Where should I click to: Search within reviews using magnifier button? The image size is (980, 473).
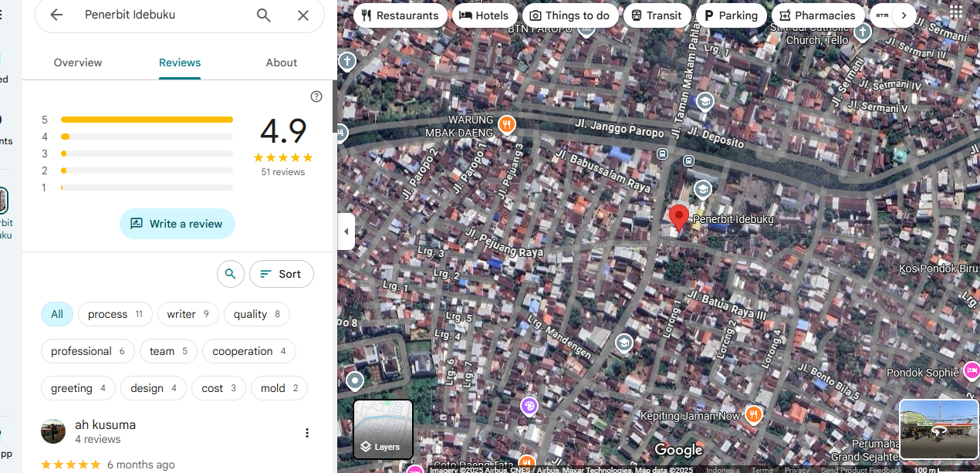click(230, 274)
